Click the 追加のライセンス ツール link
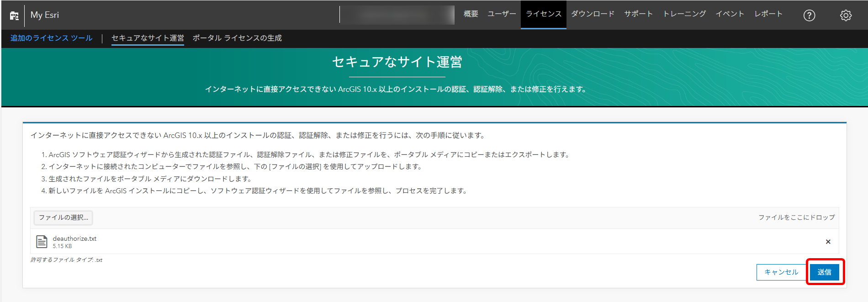The image size is (868, 302). pyautogui.click(x=52, y=38)
